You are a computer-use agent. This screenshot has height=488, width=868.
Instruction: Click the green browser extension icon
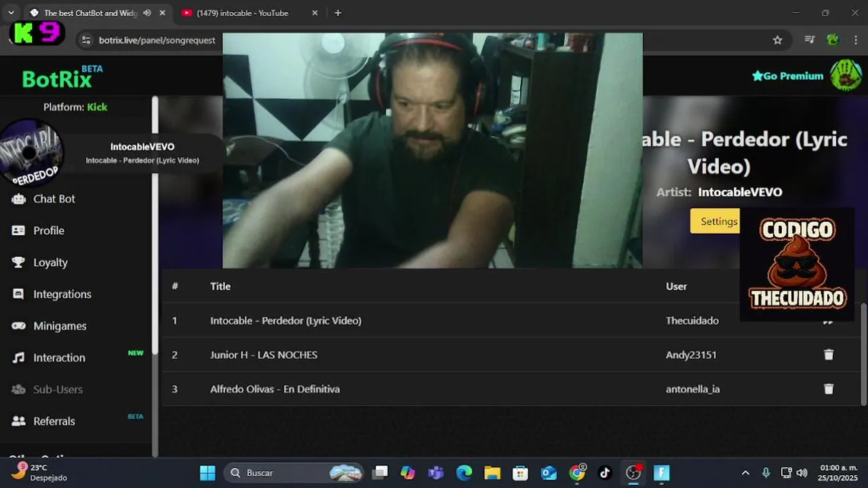[833, 40]
